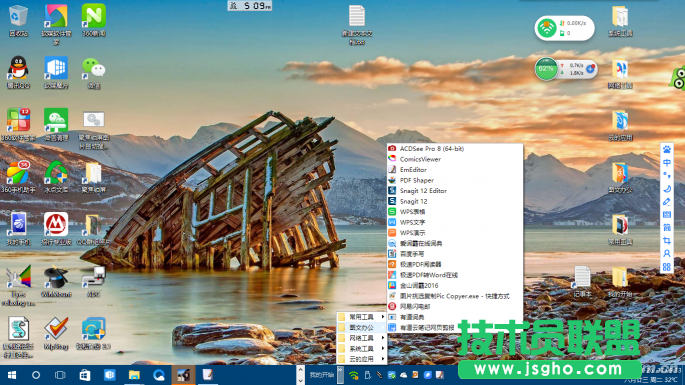Toggle the 中 Chinese/English input mode
685x385 pixels.
667,163
